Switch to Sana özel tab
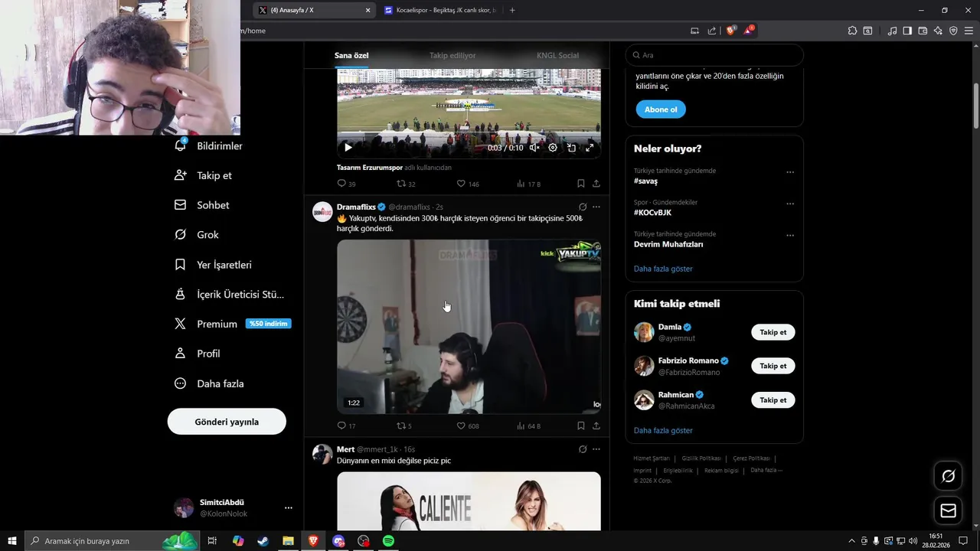 point(351,55)
